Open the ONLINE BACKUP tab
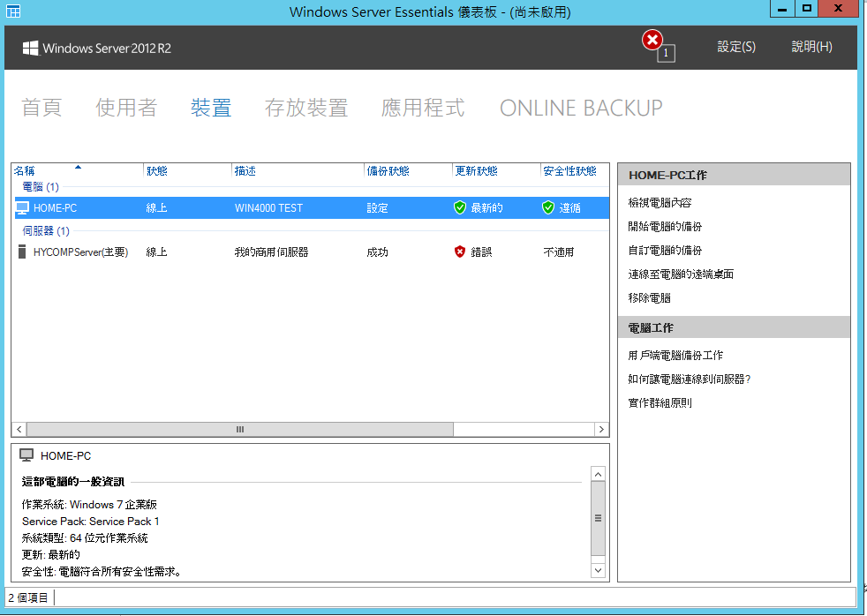Screen dimensions: 867x616 (581, 108)
